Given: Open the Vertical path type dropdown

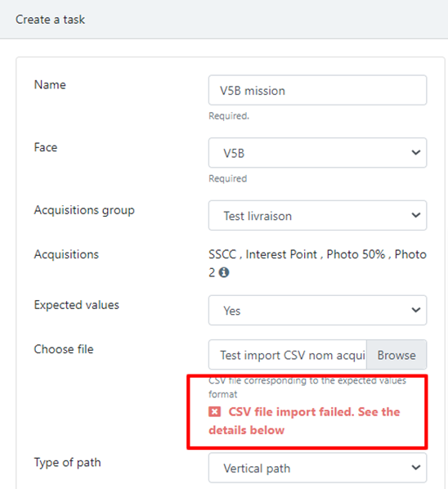Looking at the screenshot, I should 317,468.
